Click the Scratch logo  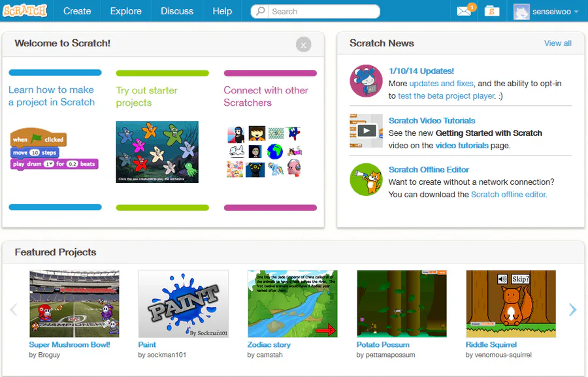click(x=25, y=10)
